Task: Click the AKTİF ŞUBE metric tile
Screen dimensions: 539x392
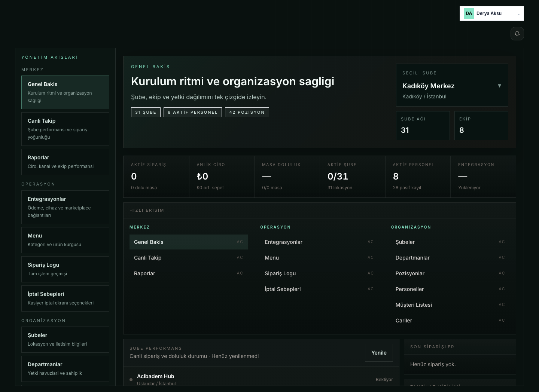Action: (x=353, y=177)
